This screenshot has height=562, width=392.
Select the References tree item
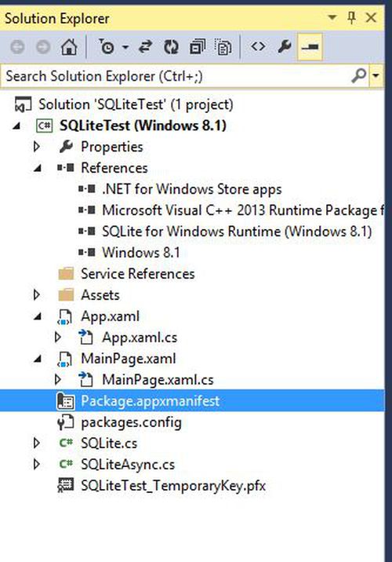coord(114,168)
